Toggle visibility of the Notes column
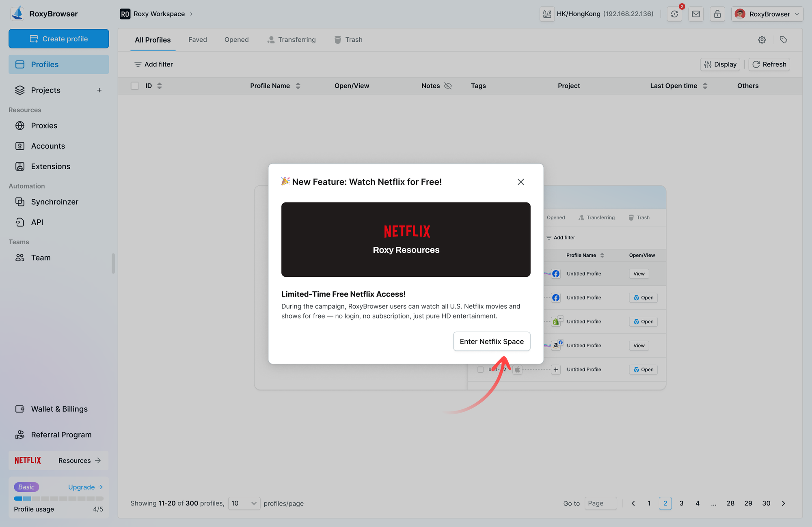The height and width of the screenshot is (527, 812). tap(448, 86)
